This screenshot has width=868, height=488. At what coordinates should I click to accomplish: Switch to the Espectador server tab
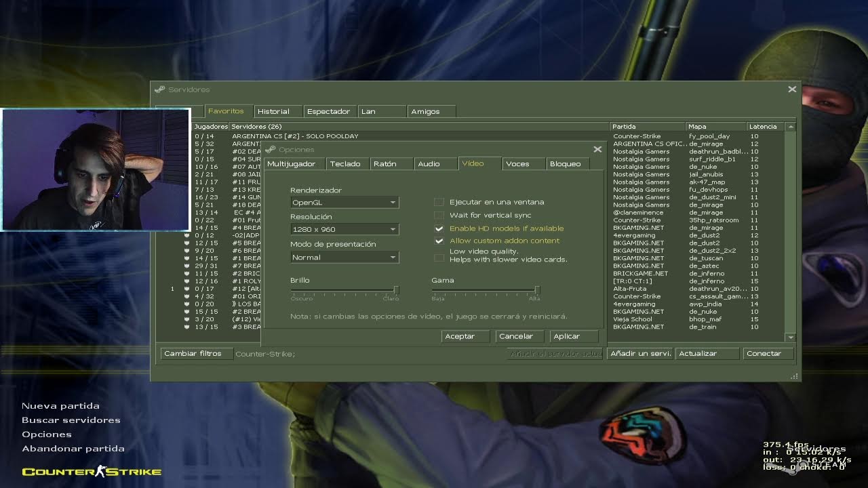tap(330, 111)
